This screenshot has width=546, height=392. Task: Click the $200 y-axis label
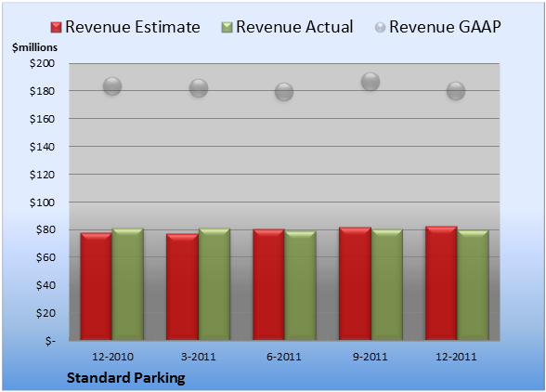pos(42,63)
